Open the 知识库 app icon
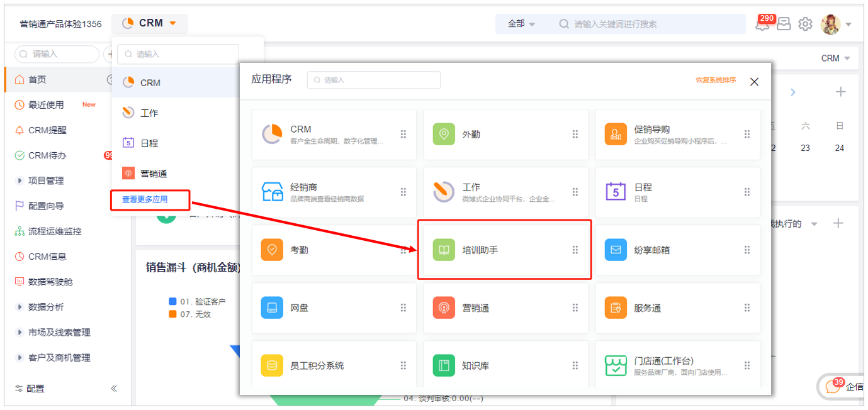The width and height of the screenshot is (868, 410). [x=444, y=365]
